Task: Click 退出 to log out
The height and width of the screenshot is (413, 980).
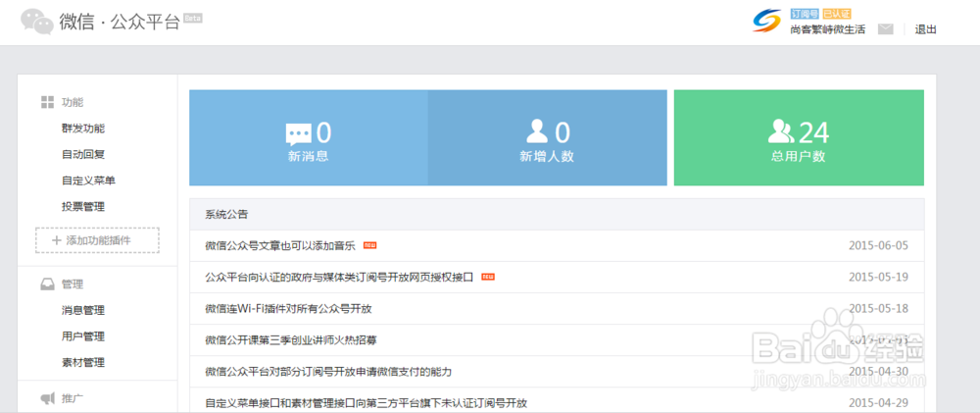Action: [x=926, y=29]
